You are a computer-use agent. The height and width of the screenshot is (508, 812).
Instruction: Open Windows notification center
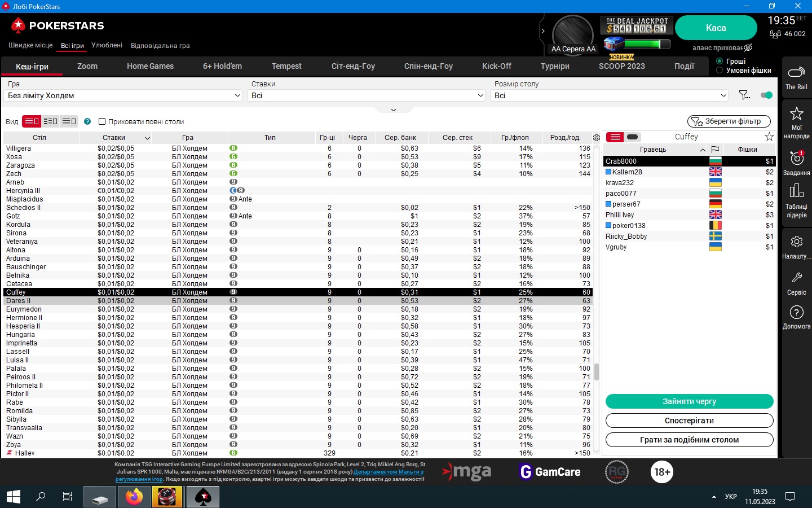point(790,497)
